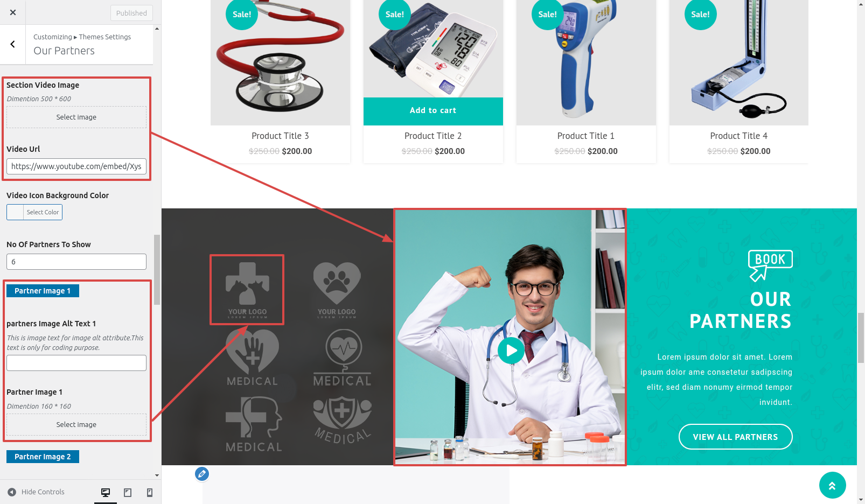
Task: Close the Customizer with the X icon
Action: tap(13, 12)
